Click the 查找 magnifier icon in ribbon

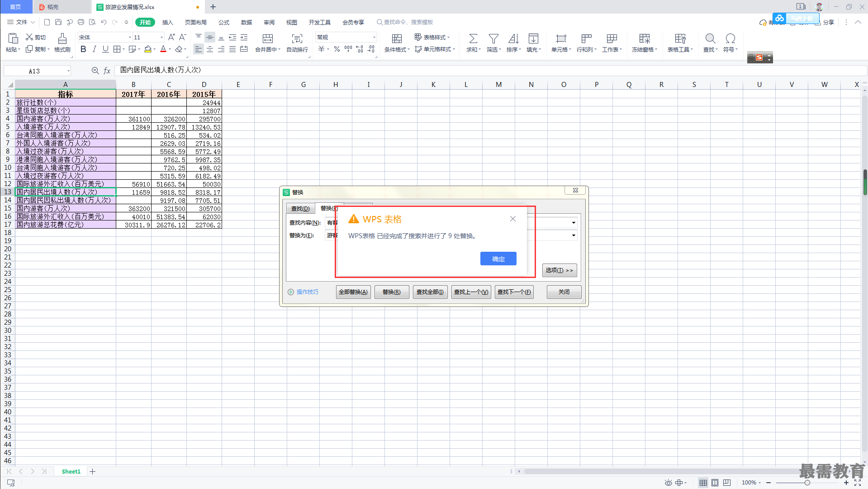pos(710,38)
